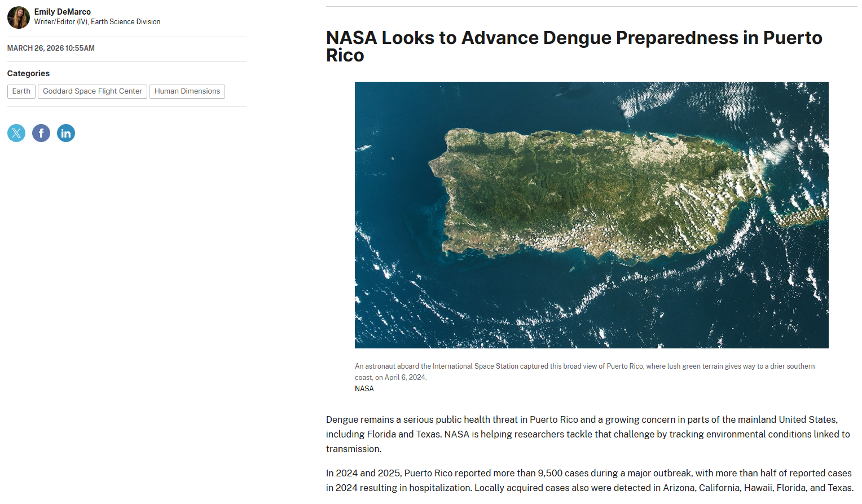
Task: Open author Emily DeMarco's name link
Action: click(x=62, y=12)
